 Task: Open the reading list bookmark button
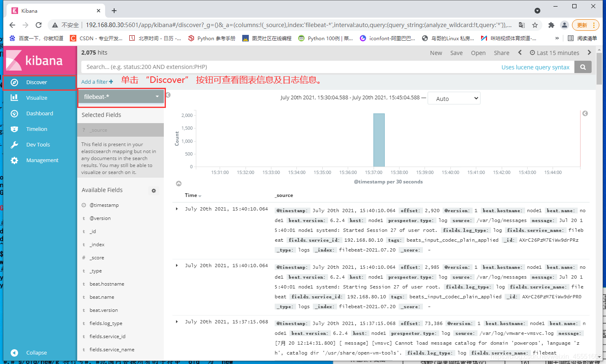(582, 38)
